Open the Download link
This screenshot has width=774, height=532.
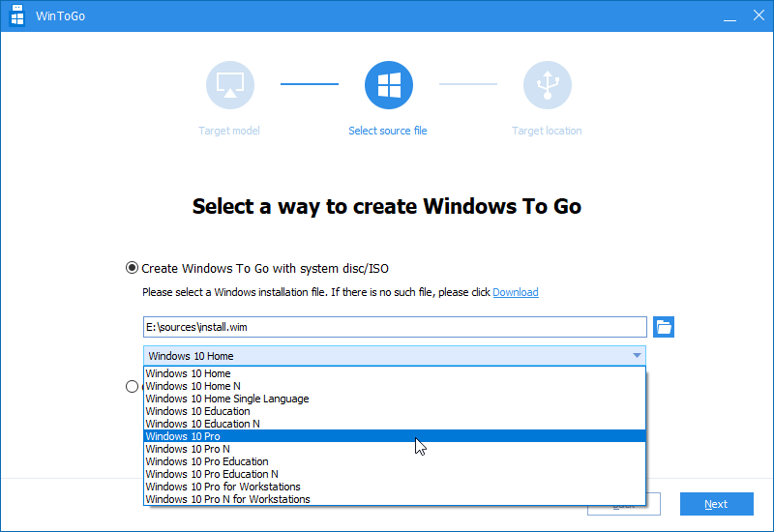tap(516, 292)
